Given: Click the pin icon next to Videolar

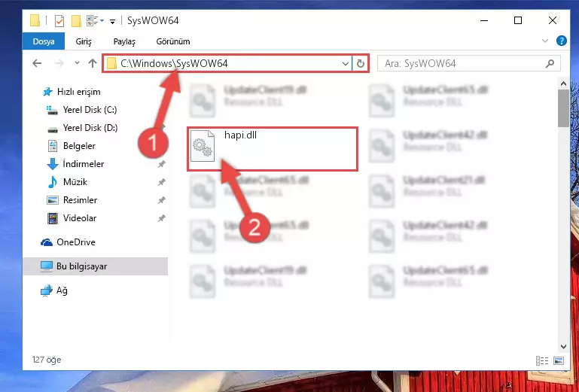Looking at the screenshot, I should click(x=162, y=218).
